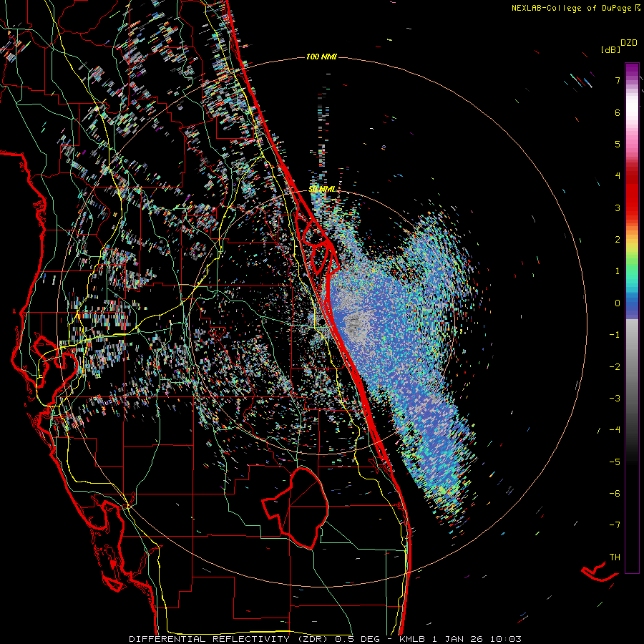Click the -7 dB value on the scale
The width and height of the screenshot is (644, 644).
[615, 525]
